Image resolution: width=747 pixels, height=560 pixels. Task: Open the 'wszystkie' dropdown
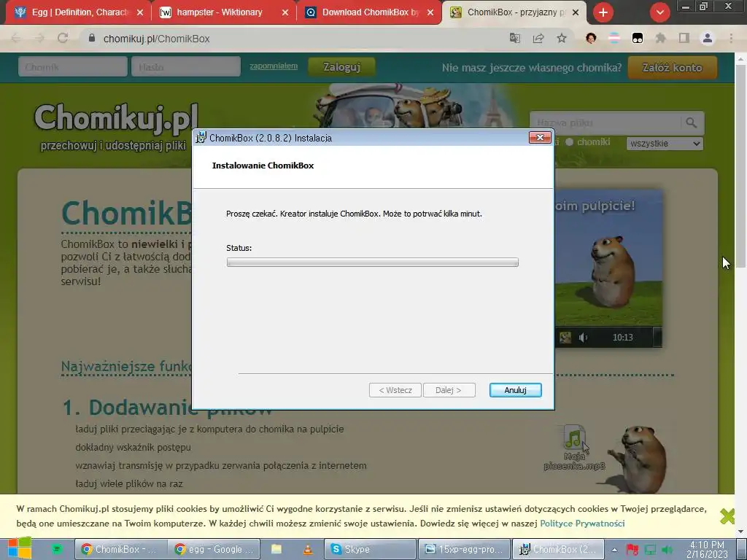(x=665, y=144)
